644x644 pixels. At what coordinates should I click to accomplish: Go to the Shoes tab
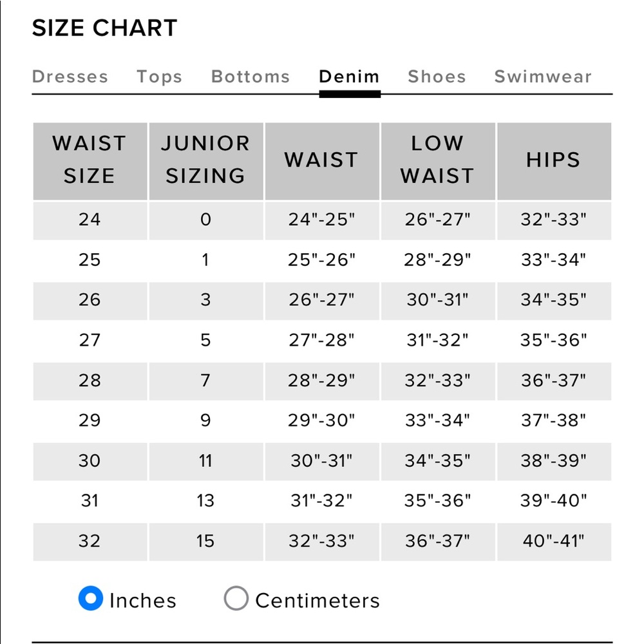pos(437,77)
